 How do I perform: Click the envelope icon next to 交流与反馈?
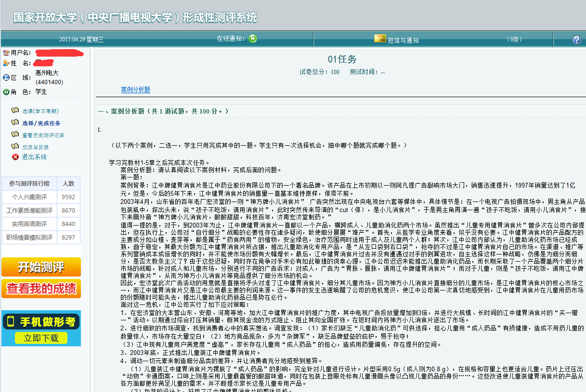15,147
